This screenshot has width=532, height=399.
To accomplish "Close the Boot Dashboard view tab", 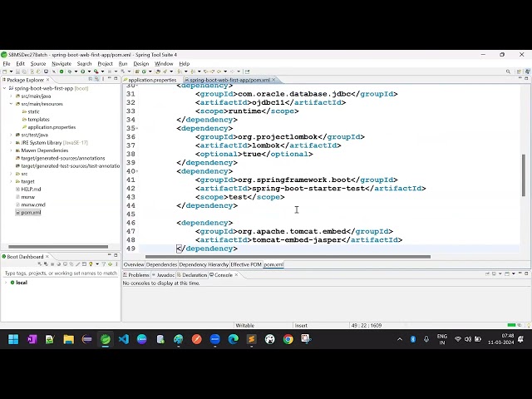I will [47, 257].
